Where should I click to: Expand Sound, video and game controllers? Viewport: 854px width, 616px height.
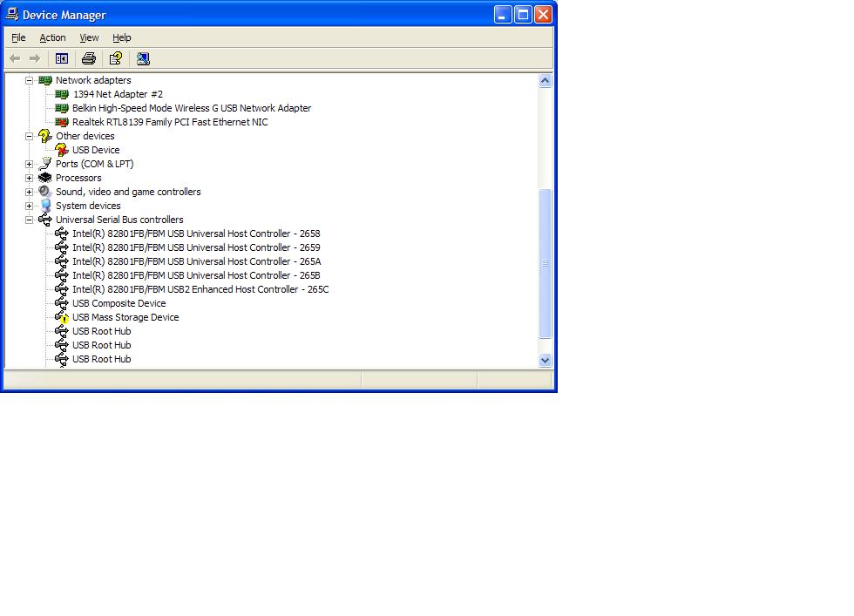29,192
